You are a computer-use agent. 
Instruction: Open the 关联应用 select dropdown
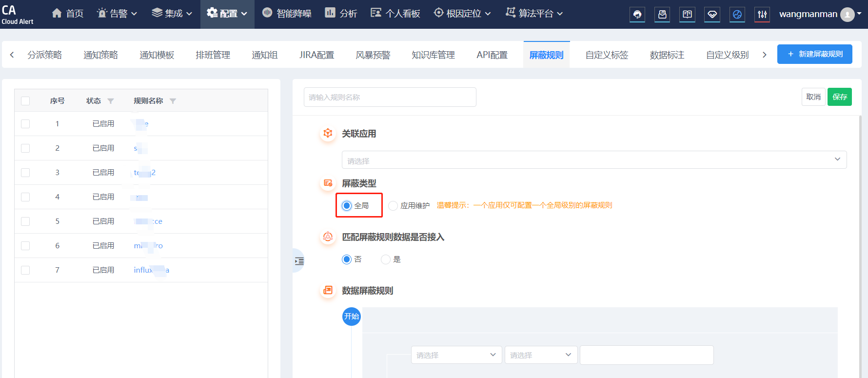tap(594, 160)
